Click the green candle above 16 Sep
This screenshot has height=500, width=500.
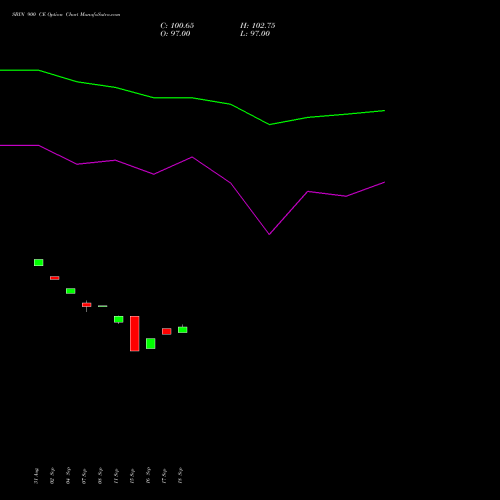tap(151, 344)
